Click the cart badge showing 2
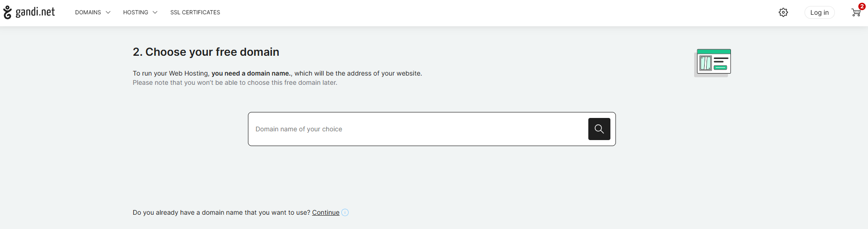This screenshot has height=229, width=868. (862, 6)
